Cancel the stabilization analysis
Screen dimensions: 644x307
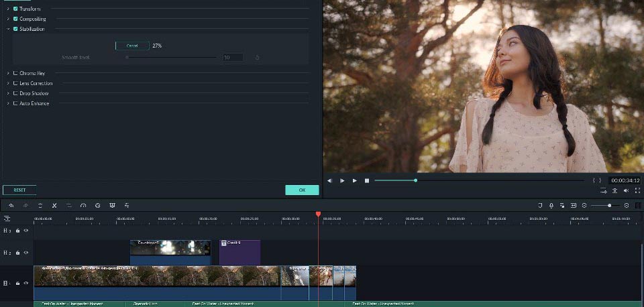tap(132, 46)
